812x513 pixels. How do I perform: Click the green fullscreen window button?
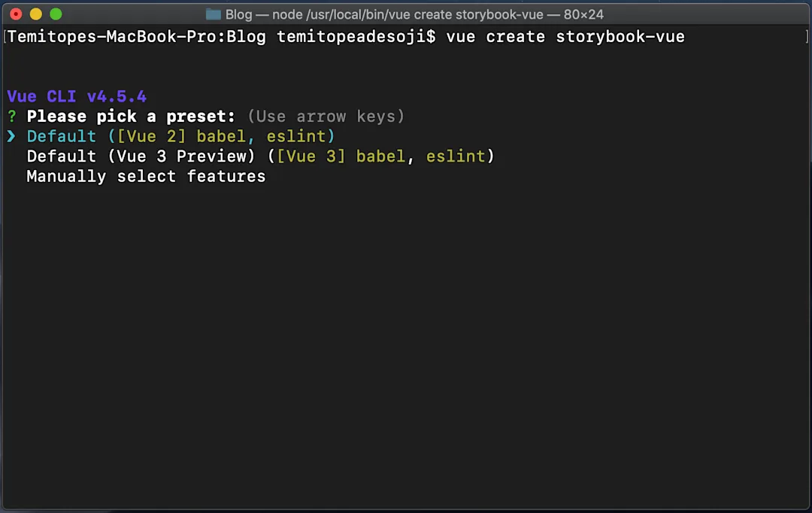coord(56,14)
